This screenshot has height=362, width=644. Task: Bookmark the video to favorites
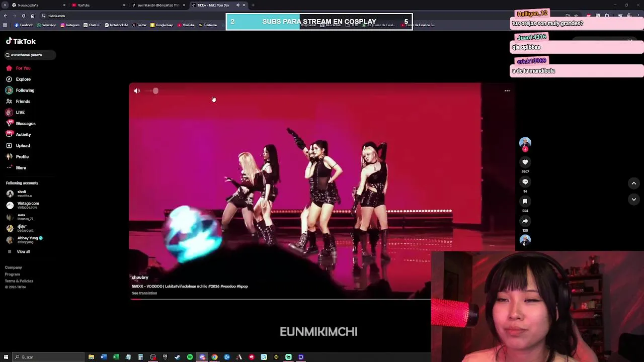[525, 201]
